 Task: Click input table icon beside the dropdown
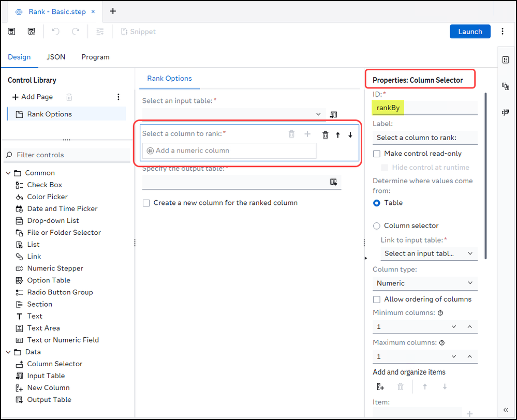[x=333, y=114]
